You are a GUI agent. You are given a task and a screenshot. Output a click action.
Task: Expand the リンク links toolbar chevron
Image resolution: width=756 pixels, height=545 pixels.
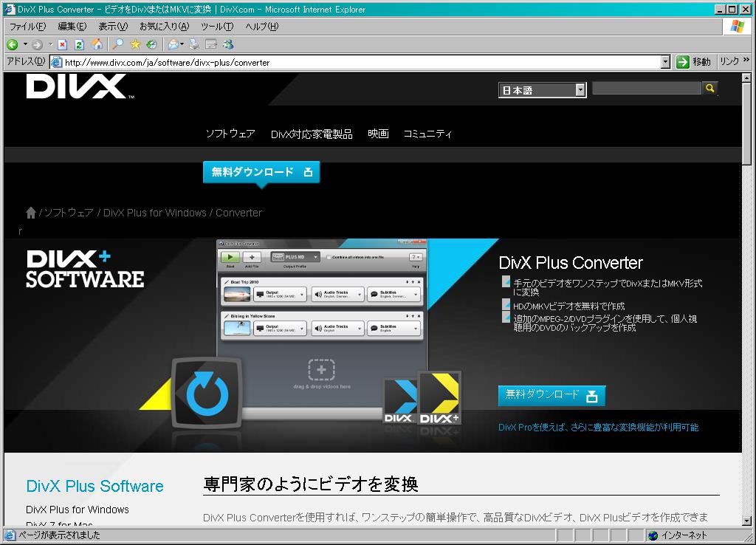[x=746, y=60]
